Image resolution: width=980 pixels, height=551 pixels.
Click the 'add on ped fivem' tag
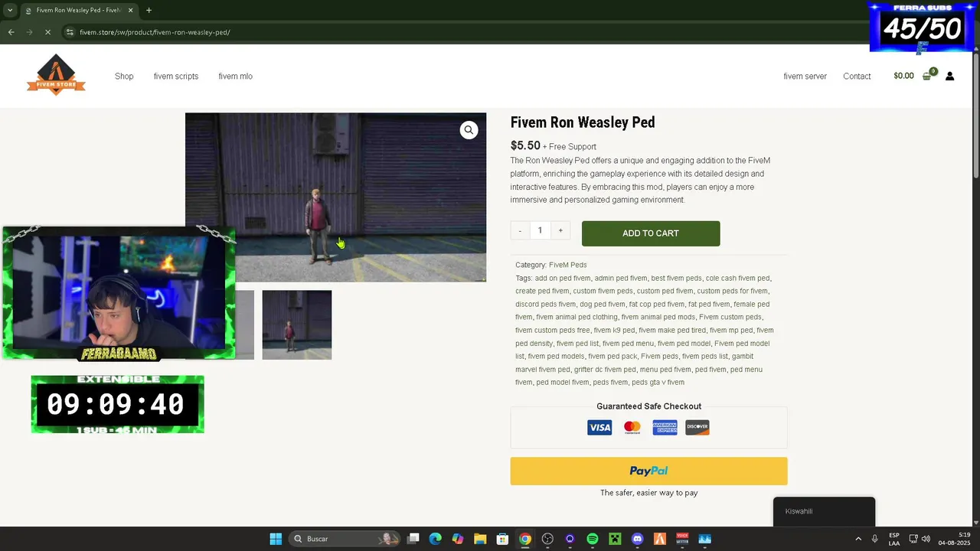point(563,278)
